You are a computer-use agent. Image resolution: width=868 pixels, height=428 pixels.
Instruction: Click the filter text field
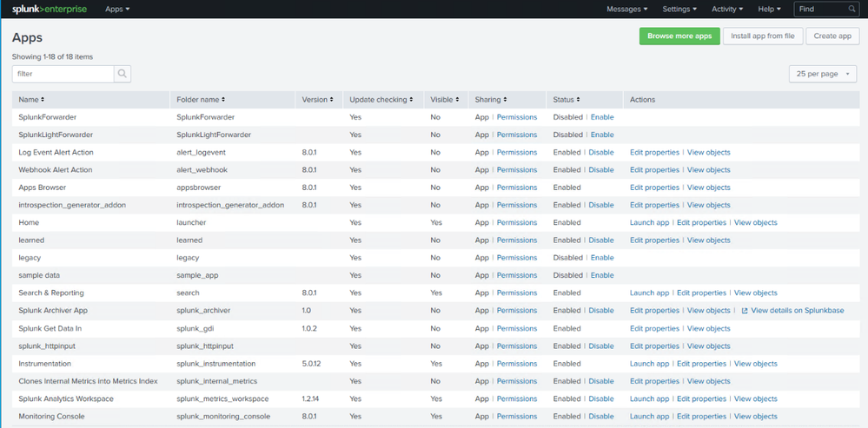63,74
